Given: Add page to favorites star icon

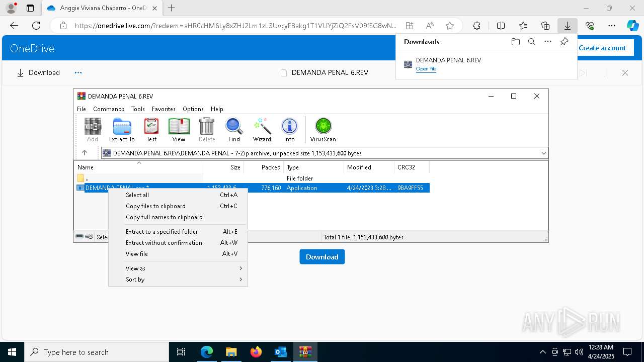Looking at the screenshot, I should coord(450,26).
